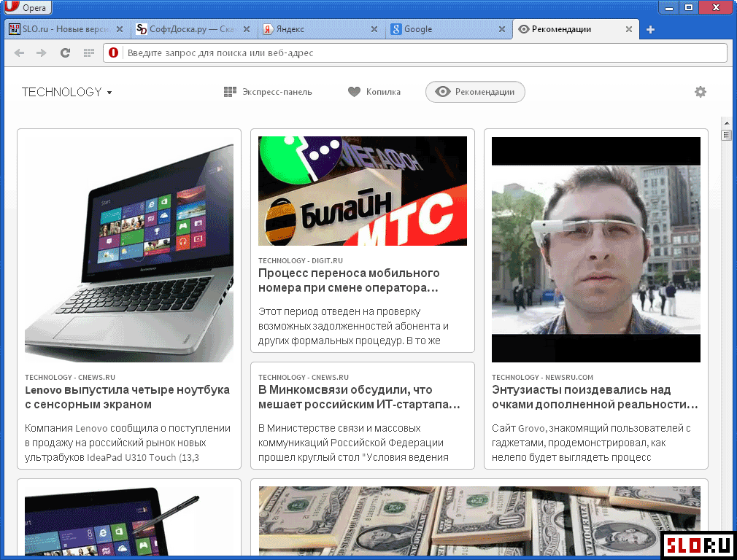Click the vertical scrollbar thumb
The image size is (737, 560).
[727, 136]
